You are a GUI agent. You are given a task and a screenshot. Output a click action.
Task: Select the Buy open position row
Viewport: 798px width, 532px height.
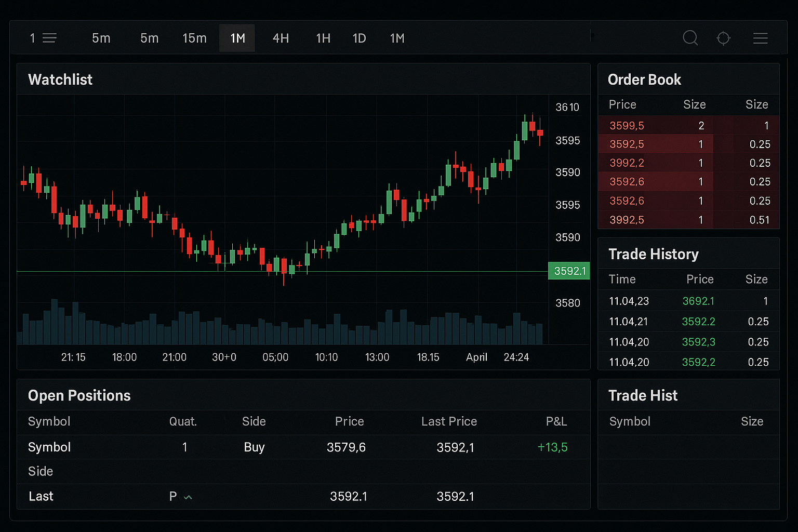click(x=254, y=447)
